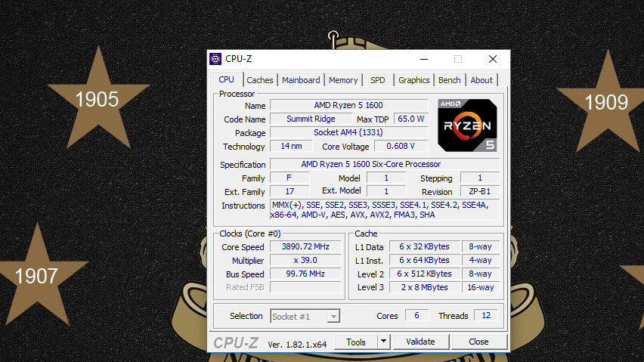644x362 pixels.
Task: Click the L1 Data value 6 x 32 KBytes
Action: click(424, 246)
